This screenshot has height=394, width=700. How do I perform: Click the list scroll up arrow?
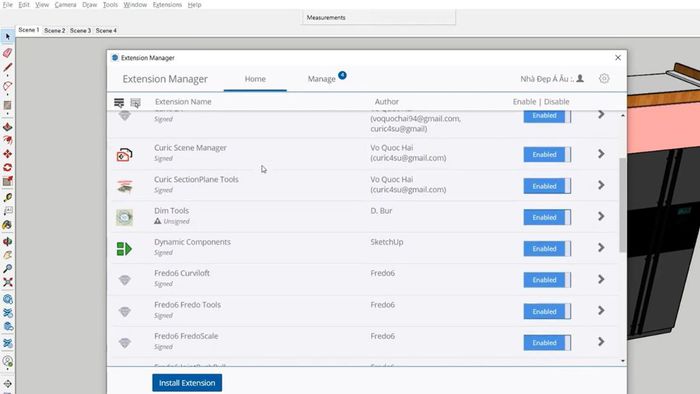pyautogui.click(x=623, y=115)
